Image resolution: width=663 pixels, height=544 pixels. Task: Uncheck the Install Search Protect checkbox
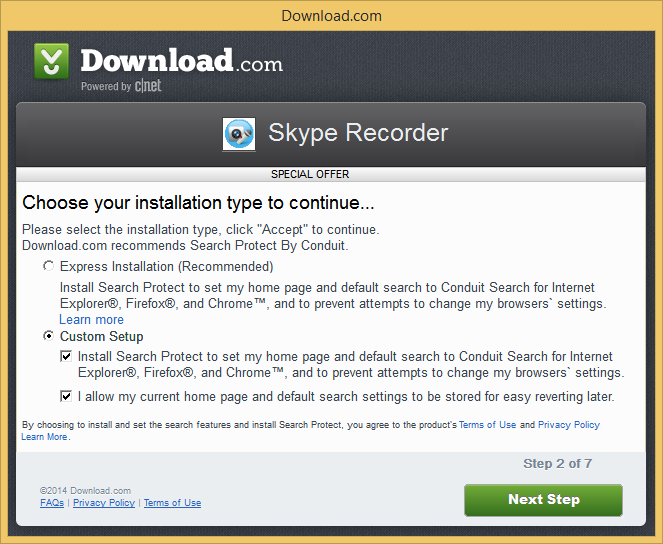[66, 356]
